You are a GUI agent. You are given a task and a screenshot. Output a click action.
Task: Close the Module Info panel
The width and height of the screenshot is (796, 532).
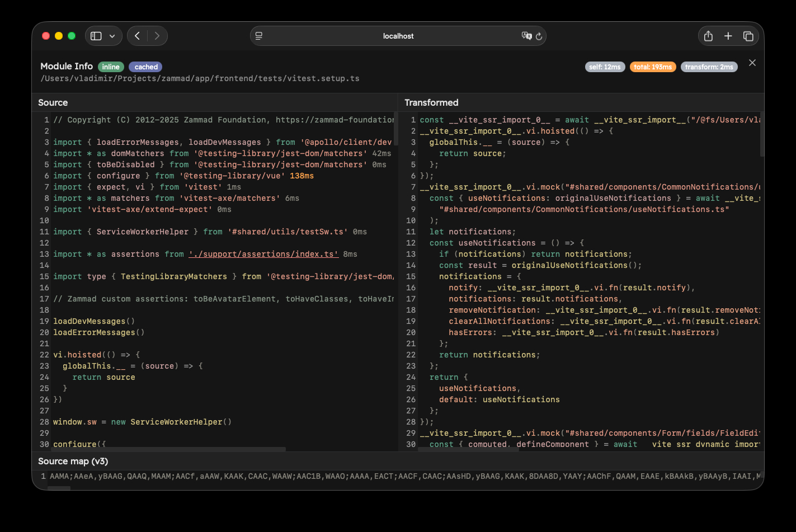click(752, 63)
